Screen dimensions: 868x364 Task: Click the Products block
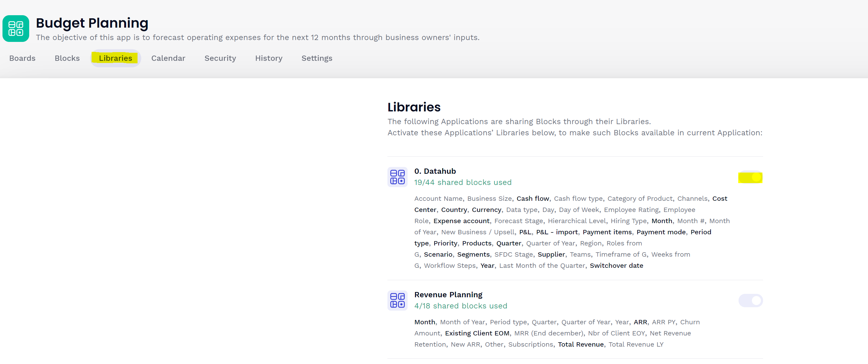(477, 243)
